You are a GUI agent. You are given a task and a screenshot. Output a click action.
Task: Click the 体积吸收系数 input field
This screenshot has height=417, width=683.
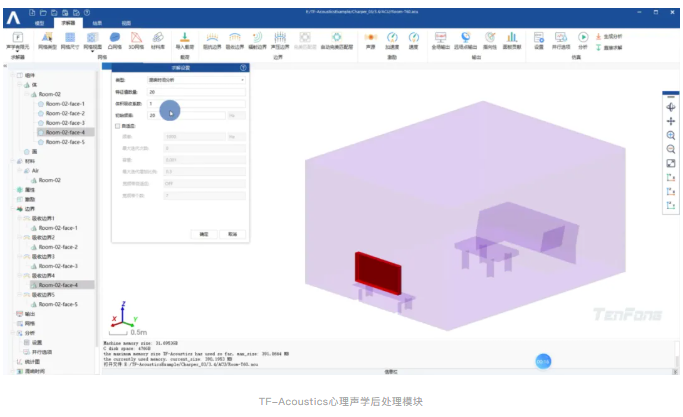[x=196, y=104]
